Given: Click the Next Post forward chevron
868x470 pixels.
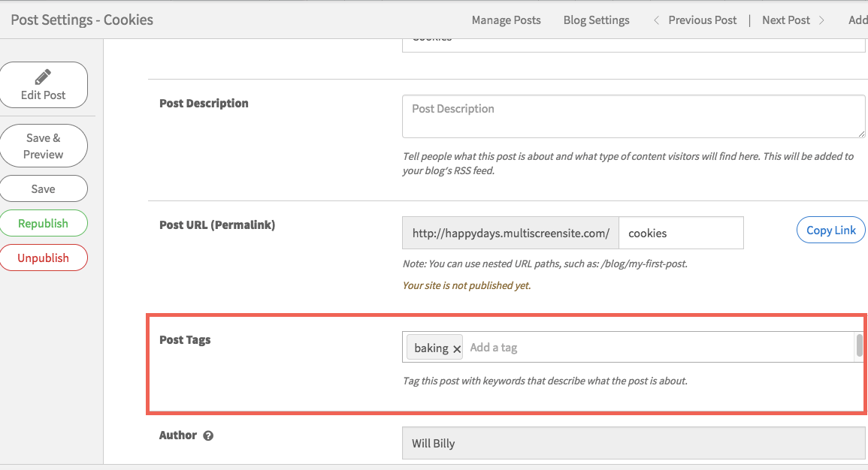Looking at the screenshot, I should coord(824,20).
